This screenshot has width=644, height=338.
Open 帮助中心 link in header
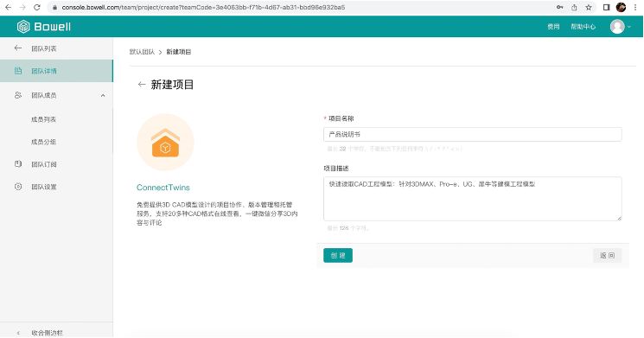(583, 27)
